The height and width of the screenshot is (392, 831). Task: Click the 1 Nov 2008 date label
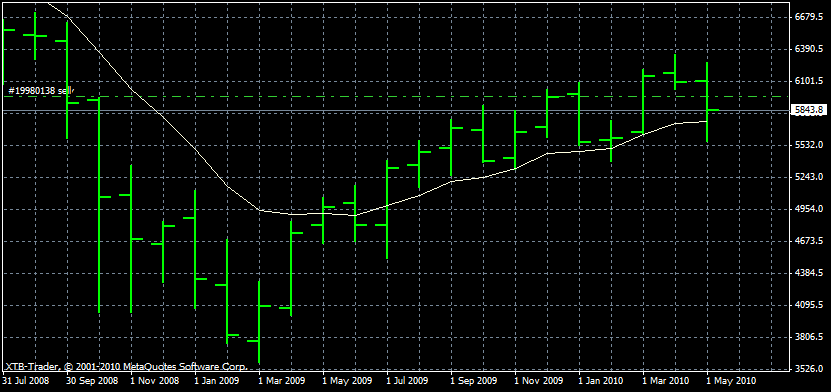tap(154, 381)
